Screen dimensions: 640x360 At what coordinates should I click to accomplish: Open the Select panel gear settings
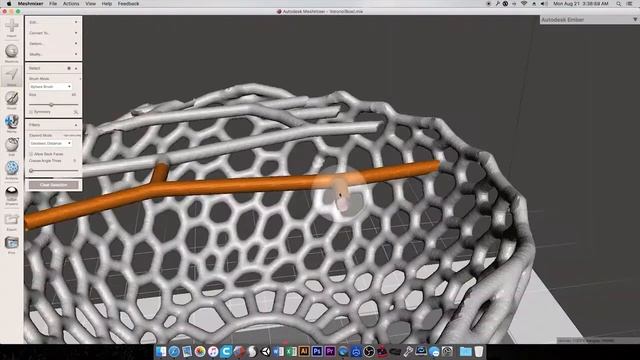point(69,68)
